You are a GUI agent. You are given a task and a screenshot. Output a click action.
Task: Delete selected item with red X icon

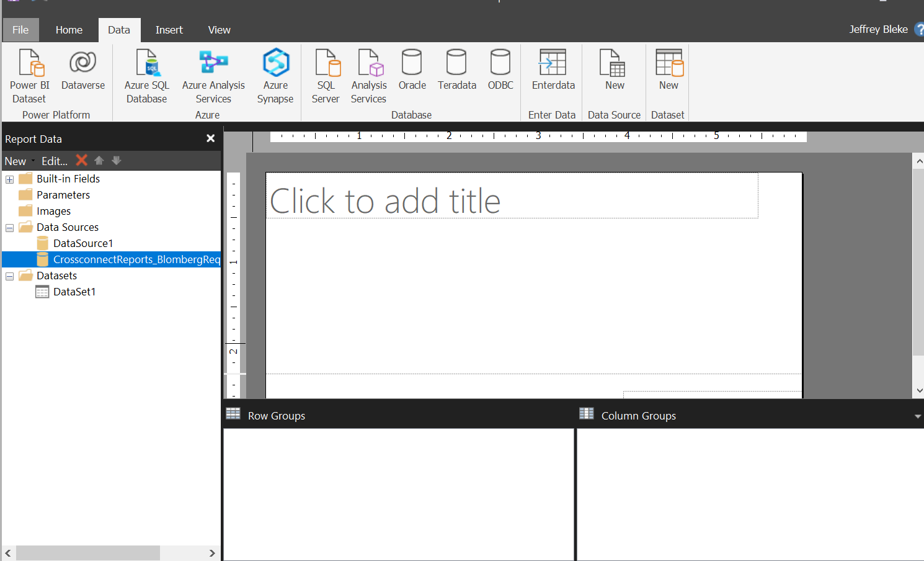(81, 160)
